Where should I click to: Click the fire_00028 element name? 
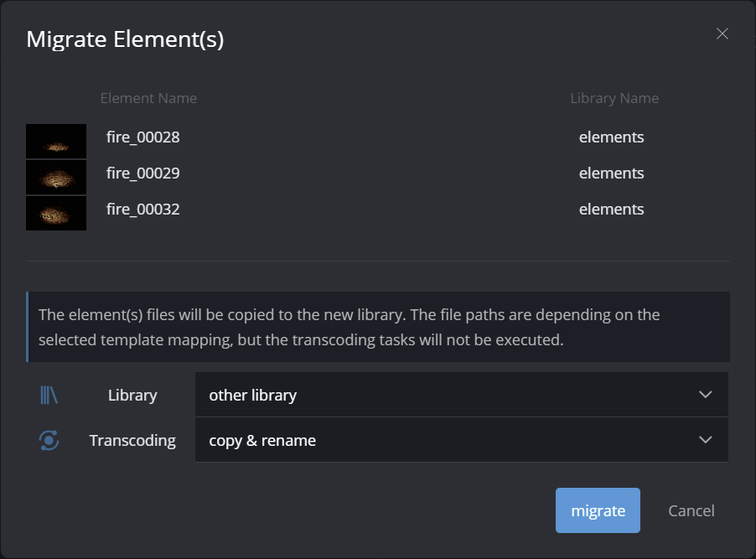click(x=143, y=137)
